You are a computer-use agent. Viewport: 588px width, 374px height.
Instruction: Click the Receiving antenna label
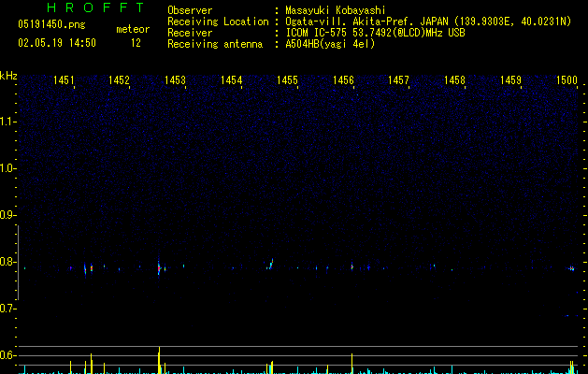215,44
